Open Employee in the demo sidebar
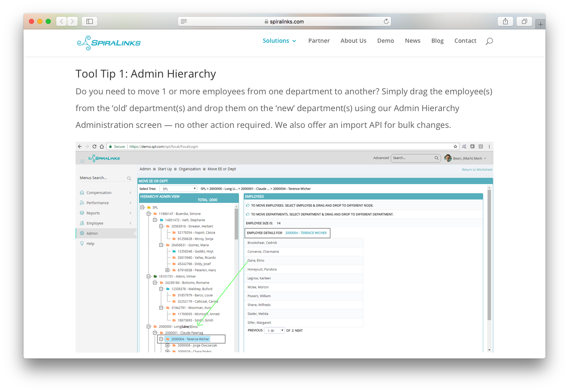 (x=95, y=223)
